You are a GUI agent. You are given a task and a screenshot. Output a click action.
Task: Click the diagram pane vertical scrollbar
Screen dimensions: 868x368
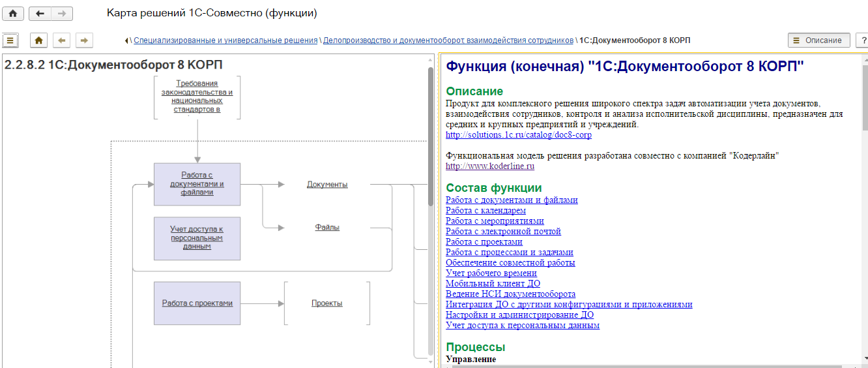coord(430,137)
